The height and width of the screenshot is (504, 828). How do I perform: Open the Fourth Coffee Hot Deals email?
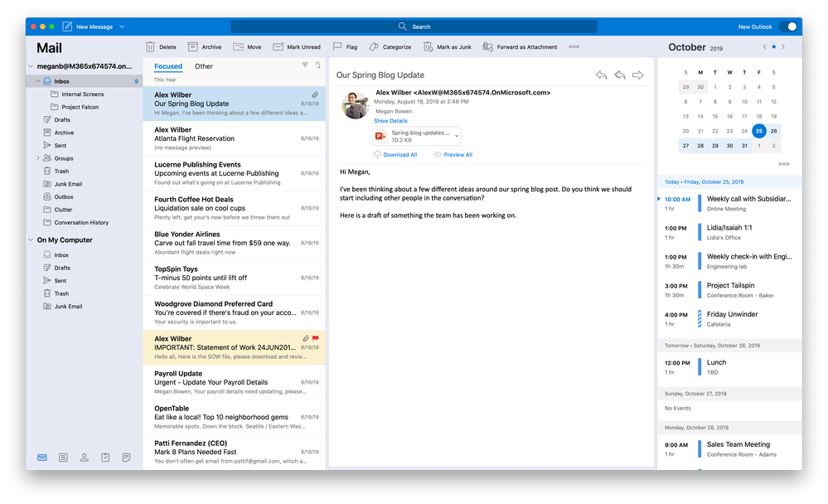coord(235,208)
